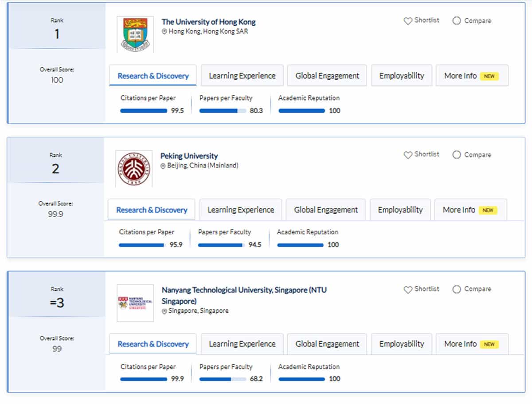Click the Shortlist heart for Peking University
The image size is (532, 404).
(408, 155)
